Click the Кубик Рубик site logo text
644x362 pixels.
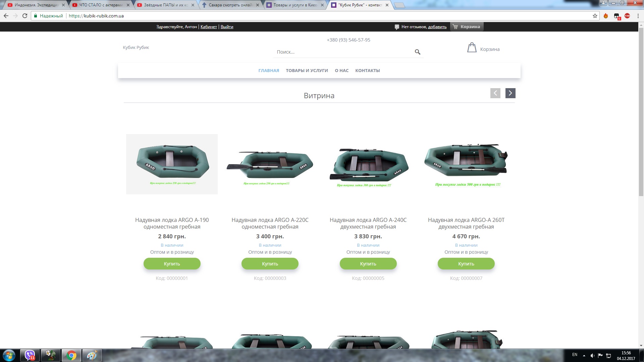point(136,47)
